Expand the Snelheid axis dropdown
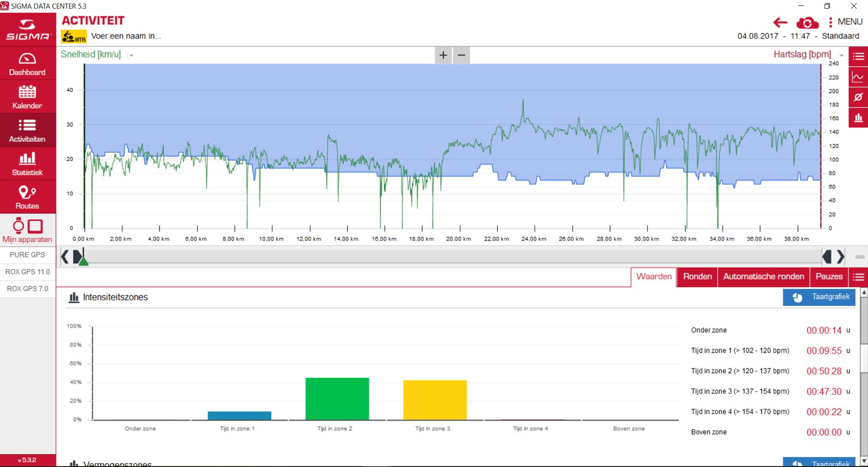The width and height of the screenshot is (868, 467). point(131,55)
